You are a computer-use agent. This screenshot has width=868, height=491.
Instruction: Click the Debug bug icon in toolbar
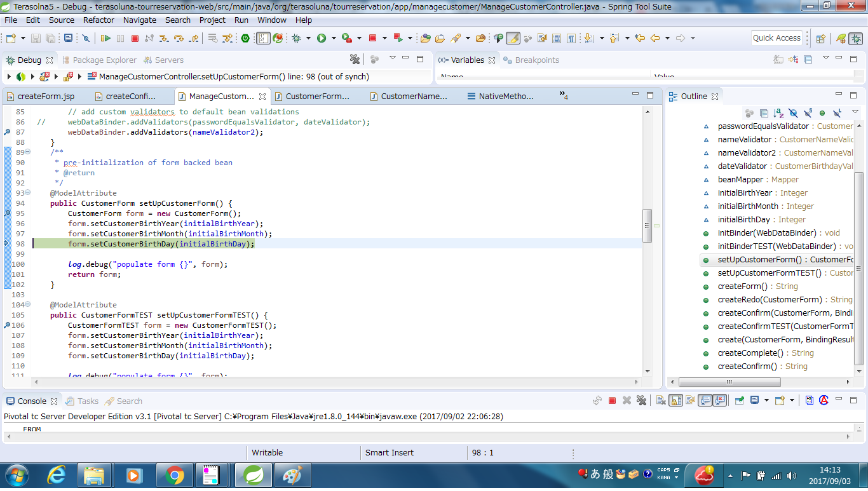[x=296, y=38]
